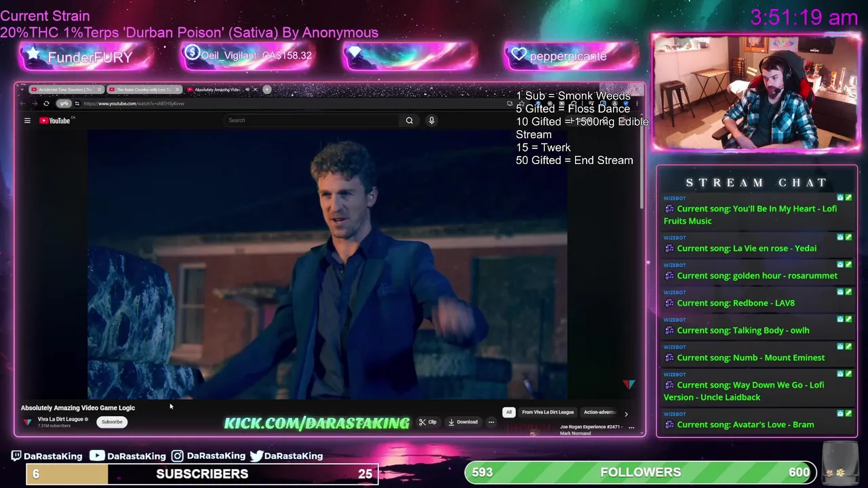Close the Absolutely Amazing Video tab
Viewport: 868px width, 488px height.
[x=255, y=89]
